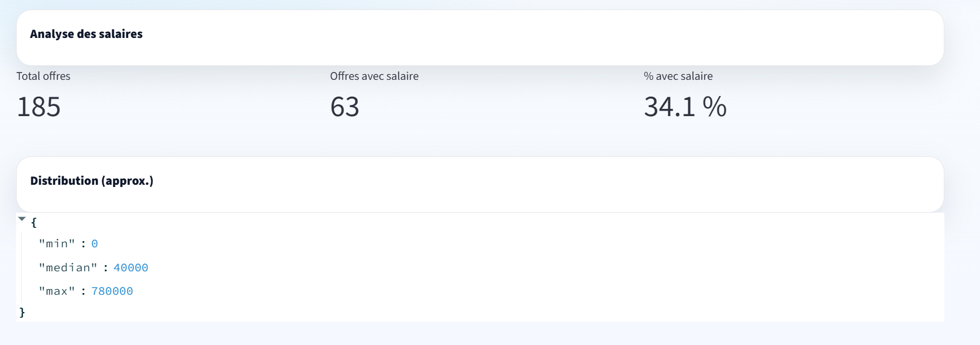Viewport: 980px width, 345px height.
Task: Select the min value 0
Action: (95, 244)
